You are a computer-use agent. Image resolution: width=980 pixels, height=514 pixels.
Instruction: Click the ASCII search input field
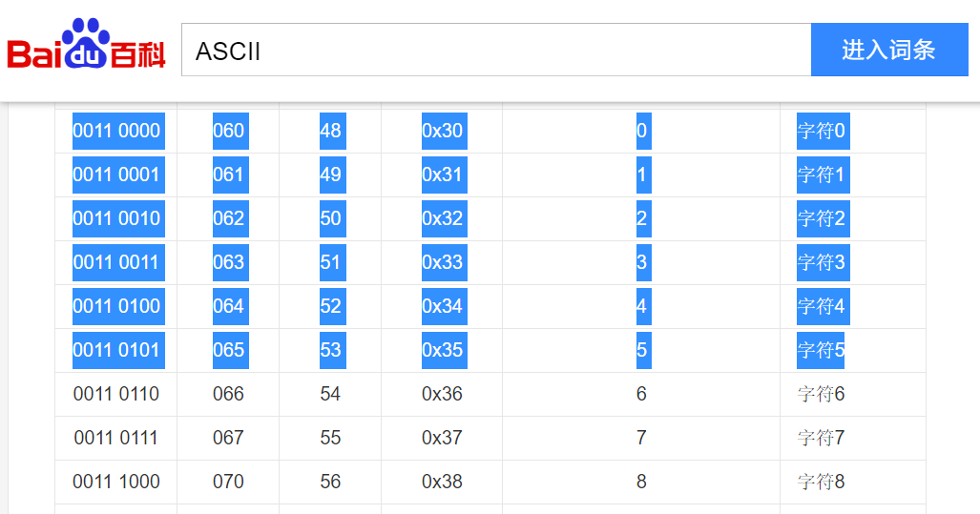coord(496,50)
